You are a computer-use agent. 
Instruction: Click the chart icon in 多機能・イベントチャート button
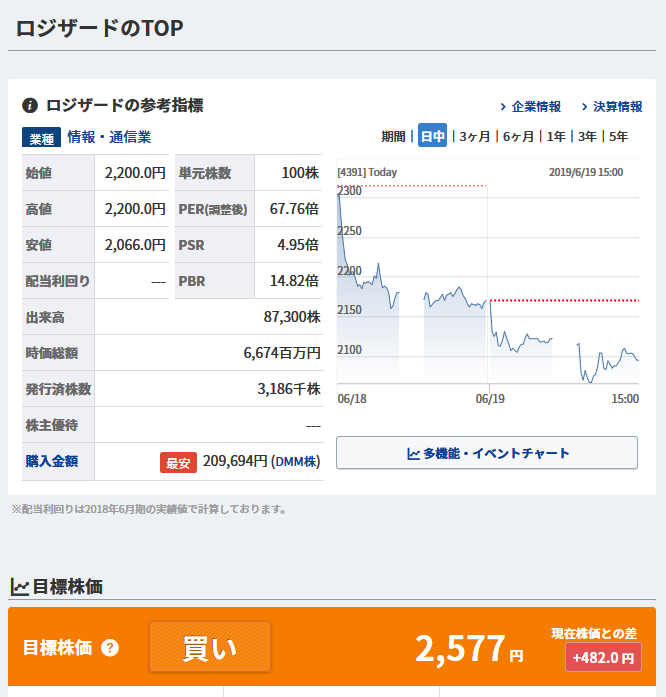[413, 453]
